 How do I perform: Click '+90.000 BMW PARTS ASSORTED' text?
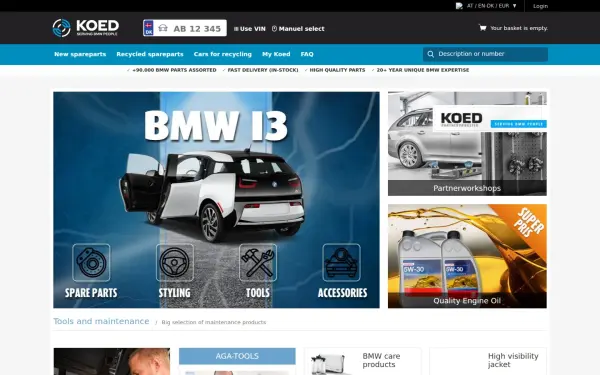[x=174, y=70]
